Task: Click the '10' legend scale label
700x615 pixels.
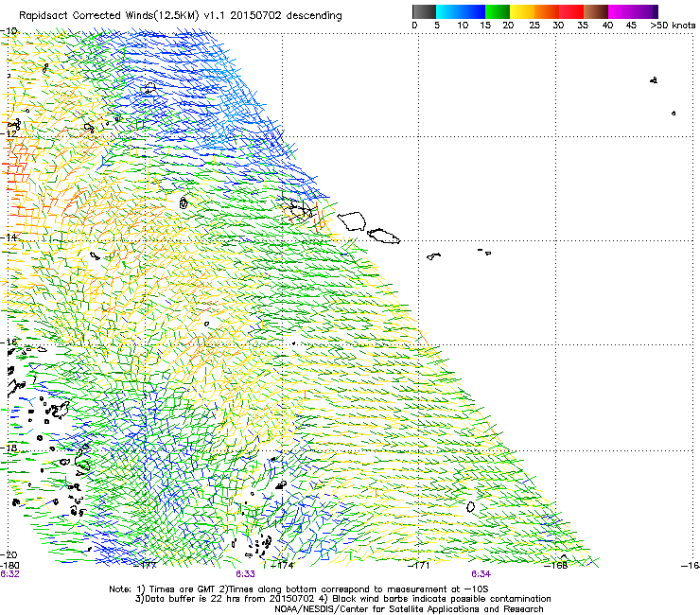Action: point(463,25)
